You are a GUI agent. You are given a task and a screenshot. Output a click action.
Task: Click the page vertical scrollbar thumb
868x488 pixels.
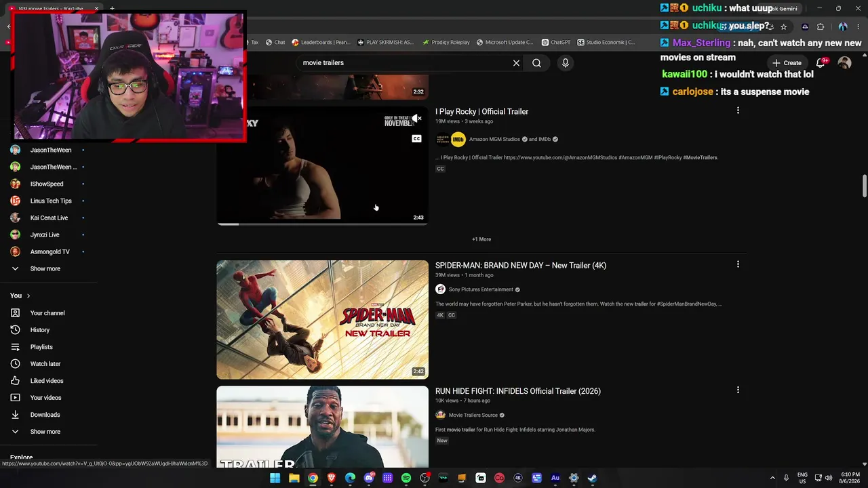pos(865,184)
